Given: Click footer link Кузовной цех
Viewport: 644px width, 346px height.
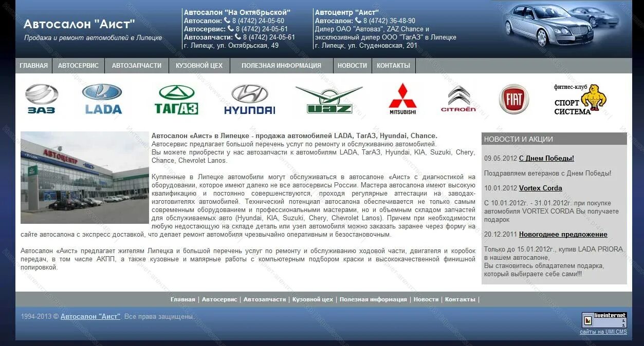Looking at the screenshot, I should tap(313, 299).
